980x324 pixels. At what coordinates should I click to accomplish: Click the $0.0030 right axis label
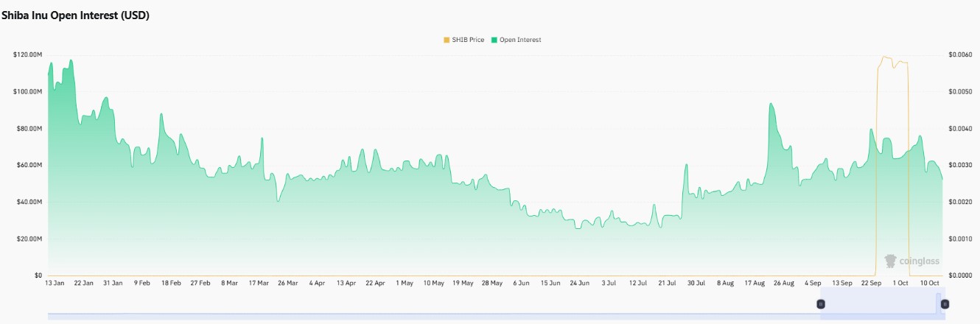[960, 165]
